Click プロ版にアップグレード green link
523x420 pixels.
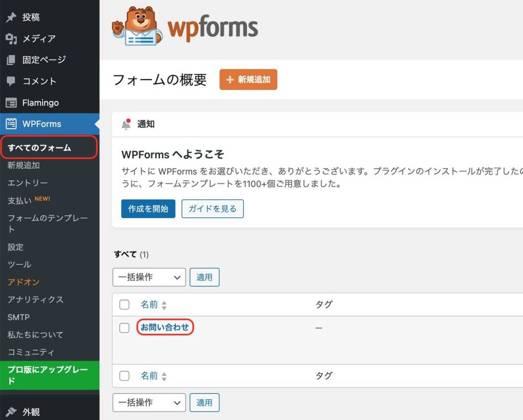pyautogui.click(x=50, y=376)
